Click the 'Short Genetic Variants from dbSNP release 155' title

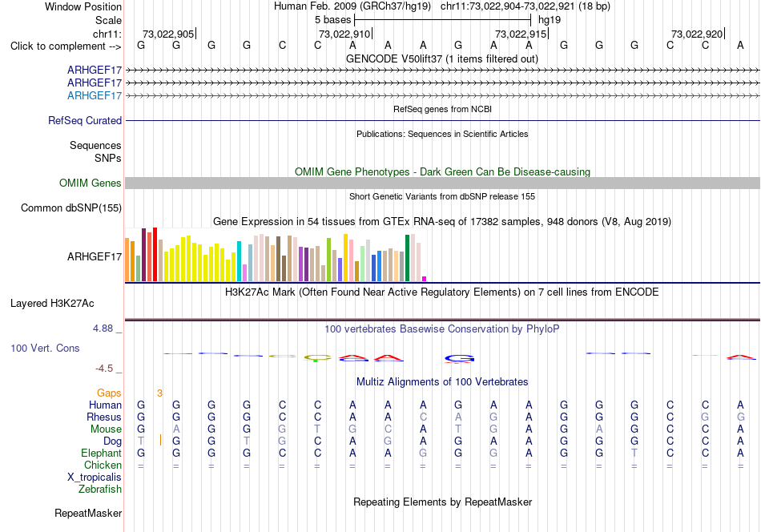coord(442,196)
